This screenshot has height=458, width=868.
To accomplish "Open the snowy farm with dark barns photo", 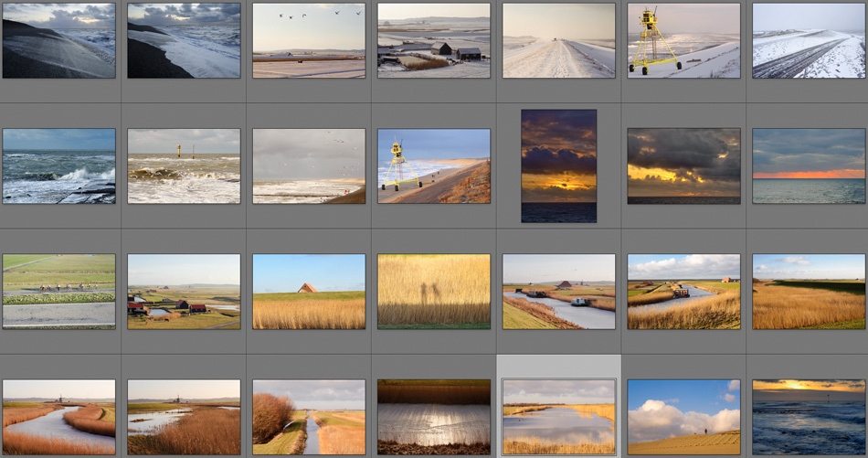I will (x=434, y=40).
